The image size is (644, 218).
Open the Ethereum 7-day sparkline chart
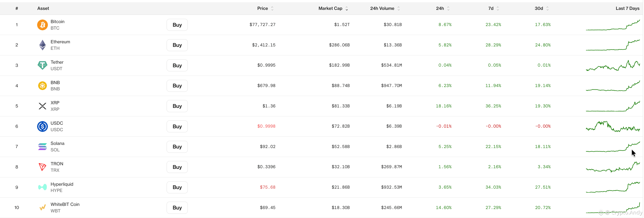pos(613,45)
